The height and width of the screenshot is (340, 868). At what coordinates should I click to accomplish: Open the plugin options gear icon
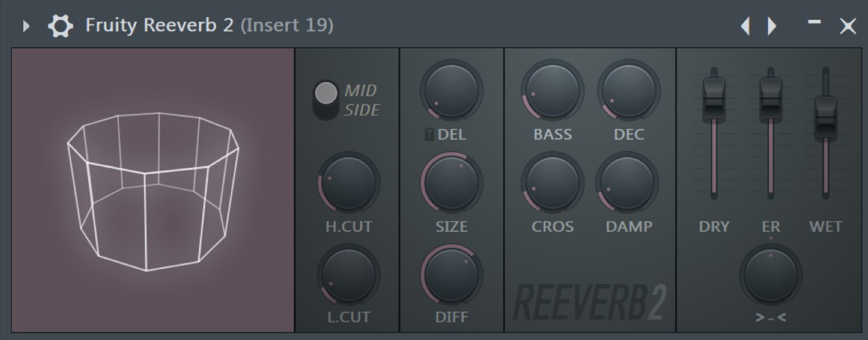[60, 26]
